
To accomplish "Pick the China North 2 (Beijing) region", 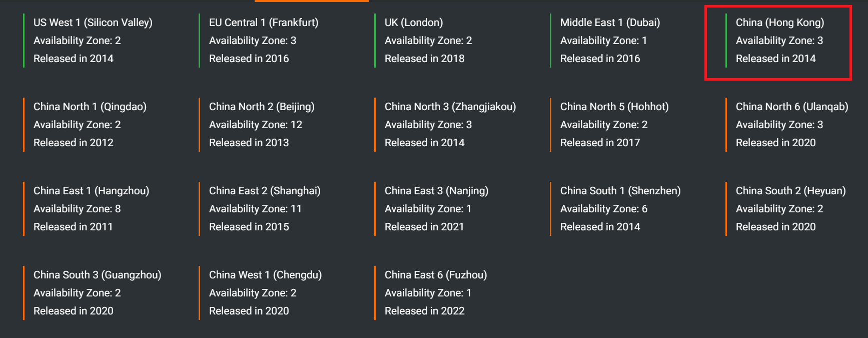I will (x=261, y=107).
